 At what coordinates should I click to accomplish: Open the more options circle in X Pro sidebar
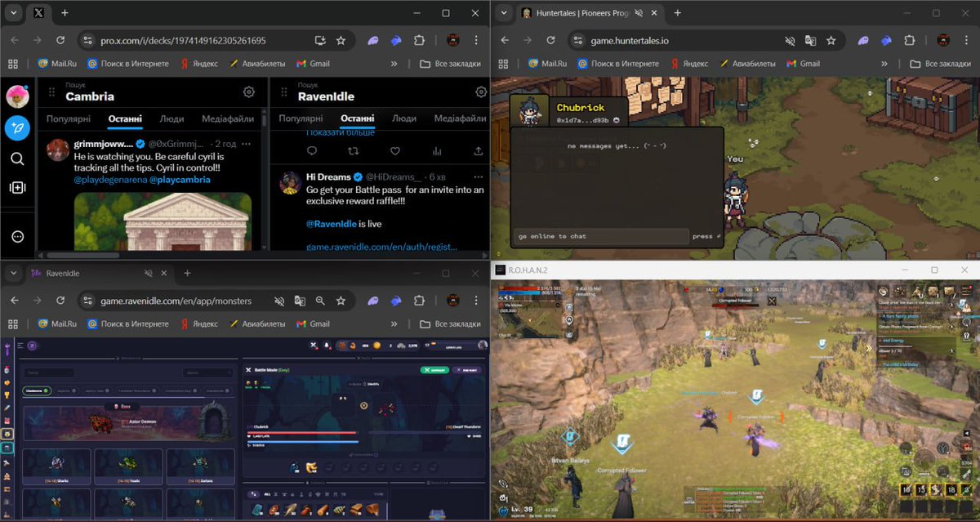tap(17, 237)
